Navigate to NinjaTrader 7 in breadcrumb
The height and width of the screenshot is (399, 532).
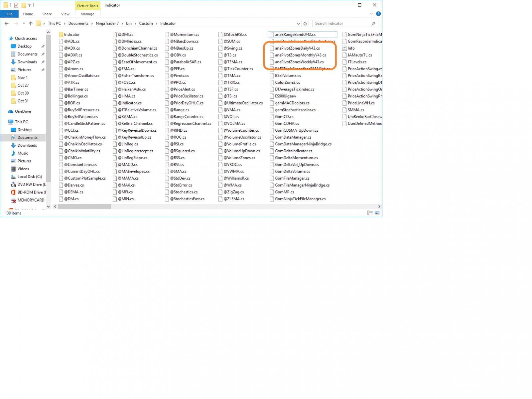coord(107,24)
